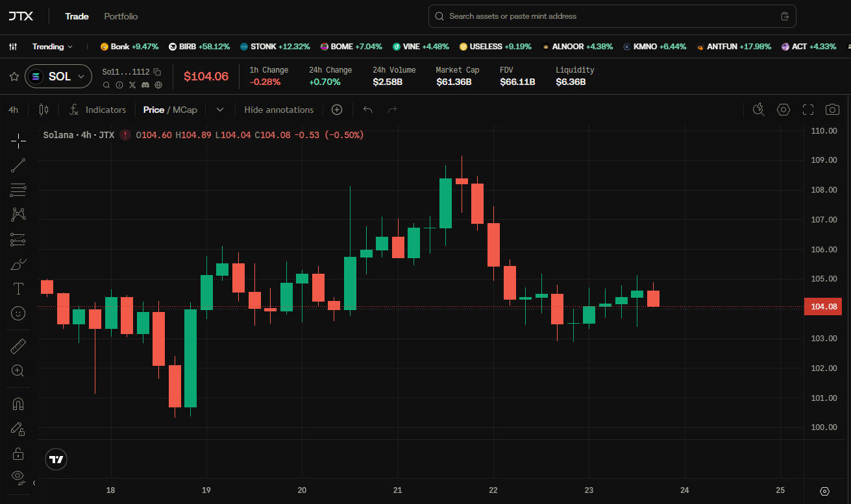851x504 pixels.
Task: Click the $104.06 current price
Action: 206,77
